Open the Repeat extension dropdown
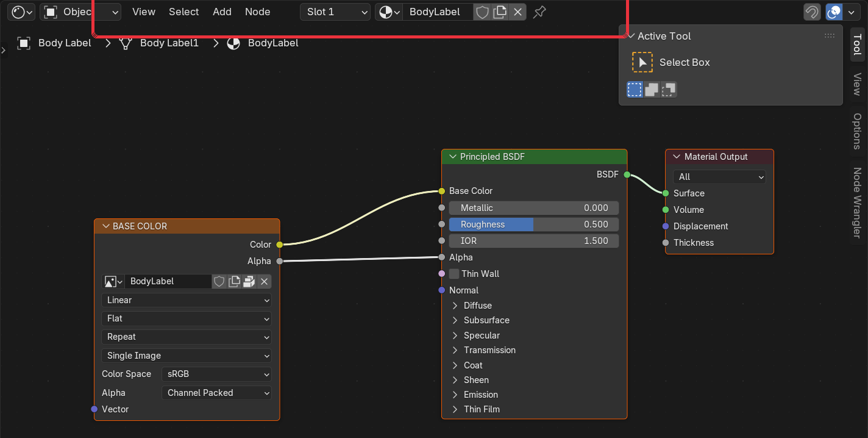868x438 pixels. pyautogui.click(x=187, y=337)
